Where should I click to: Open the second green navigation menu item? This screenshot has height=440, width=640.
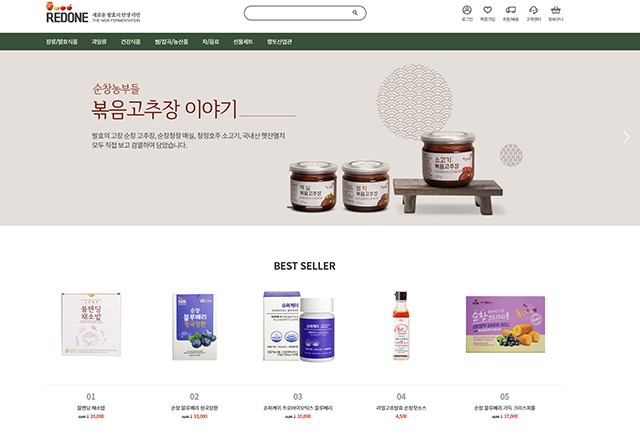(x=99, y=42)
